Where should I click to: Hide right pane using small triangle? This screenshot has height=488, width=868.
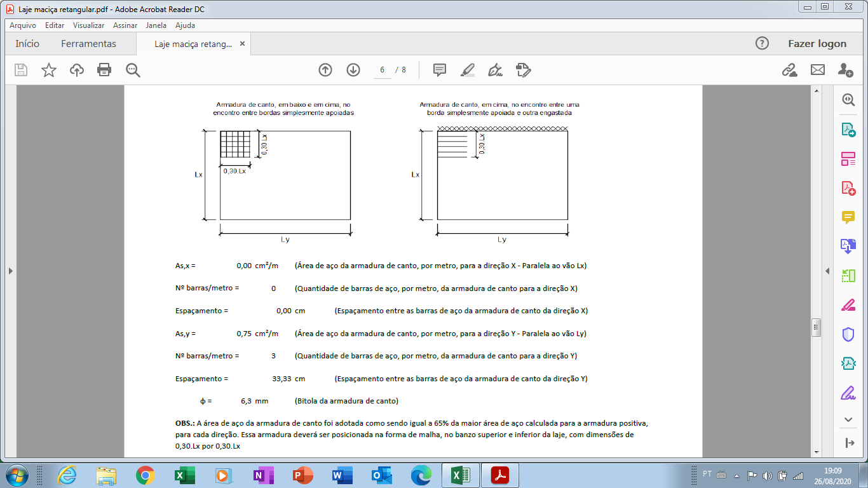click(827, 271)
